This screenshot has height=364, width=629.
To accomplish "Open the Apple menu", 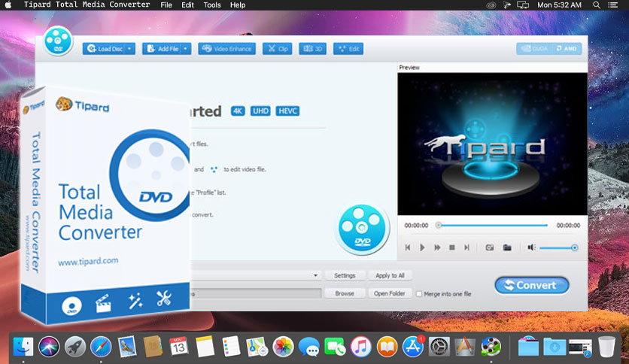I will 8,5.
